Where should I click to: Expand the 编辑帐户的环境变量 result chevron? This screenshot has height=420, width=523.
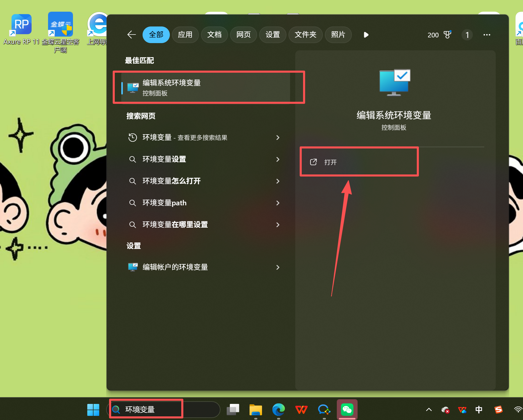[x=278, y=267]
